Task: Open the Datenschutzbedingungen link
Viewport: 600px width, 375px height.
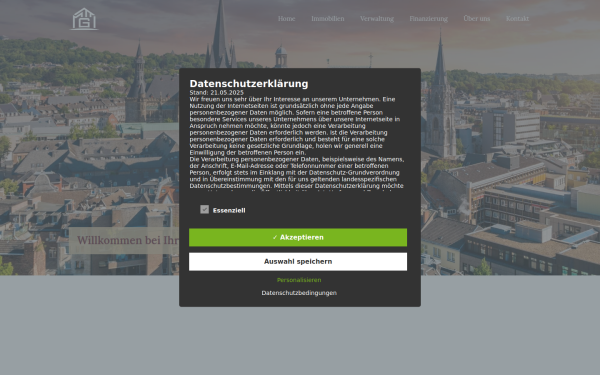Action: [299, 293]
